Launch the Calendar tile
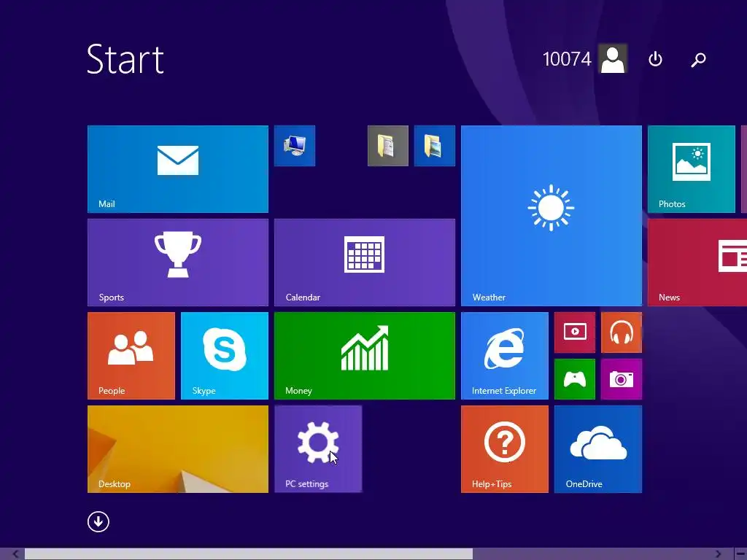The height and width of the screenshot is (560, 747). (365, 262)
